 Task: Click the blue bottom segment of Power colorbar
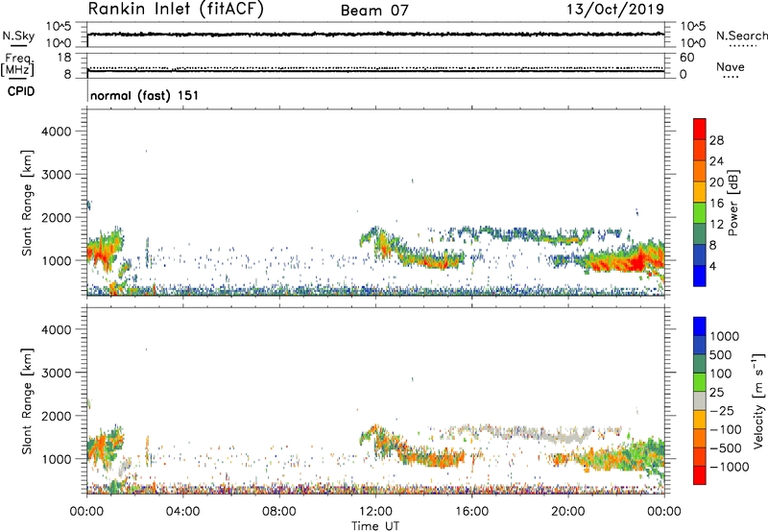pos(700,276)
